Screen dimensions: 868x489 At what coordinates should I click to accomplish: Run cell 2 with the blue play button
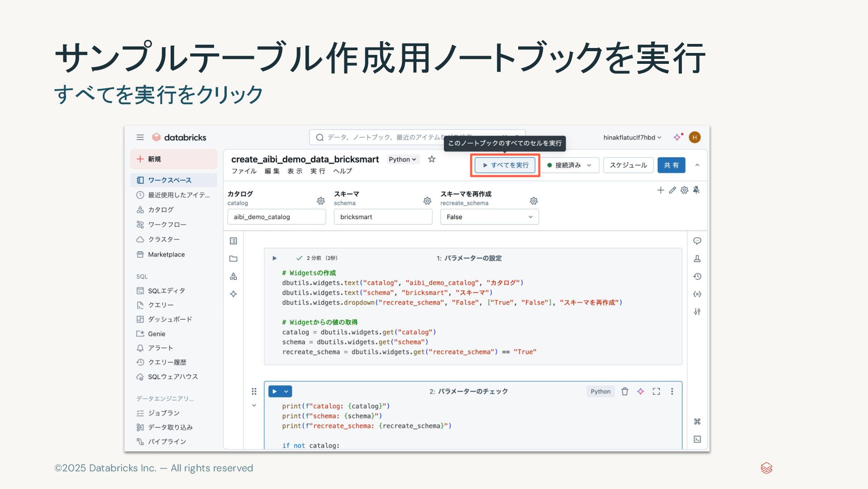275,392
